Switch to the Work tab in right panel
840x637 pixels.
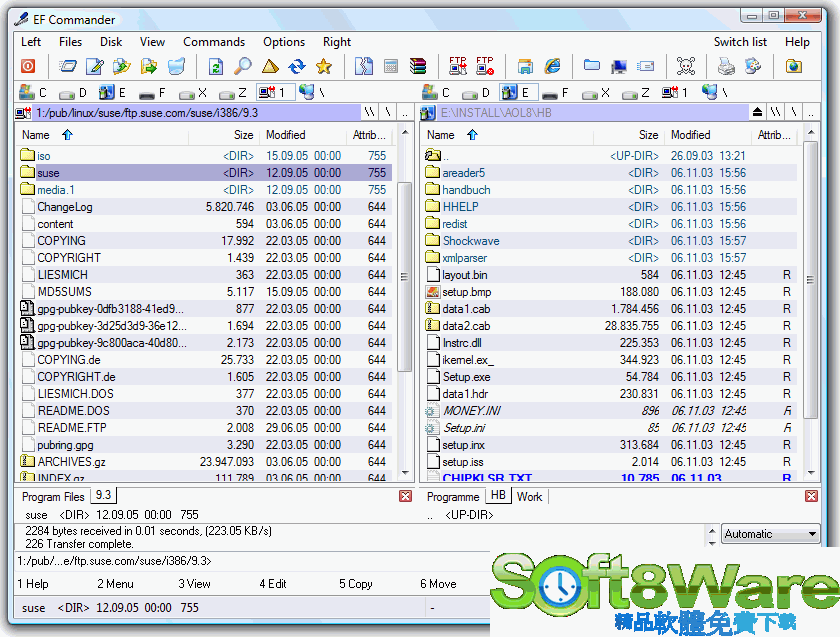529,497
